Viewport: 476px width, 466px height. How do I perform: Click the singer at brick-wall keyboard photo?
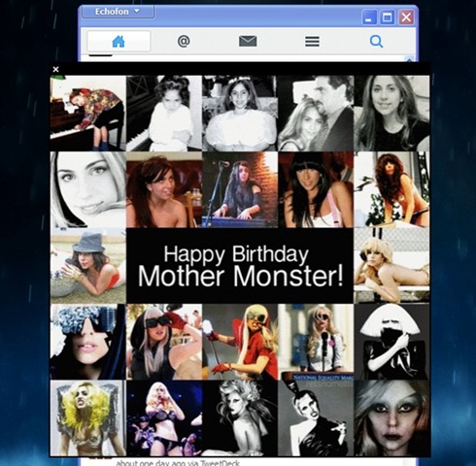coord(240,189)
